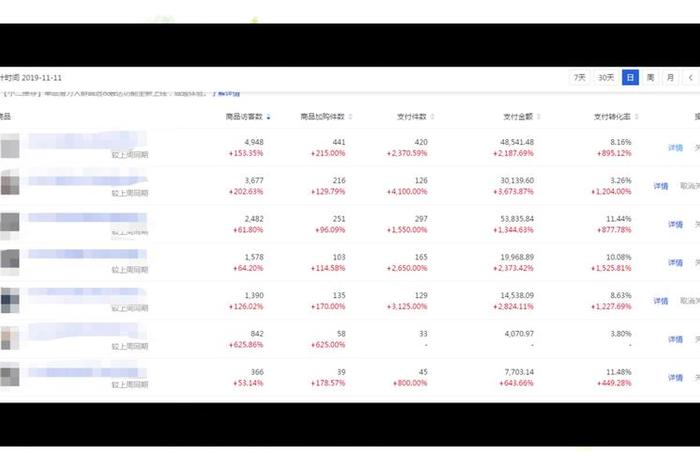Select last product thumbnail with 366 visitors

[x=10, y=377]
